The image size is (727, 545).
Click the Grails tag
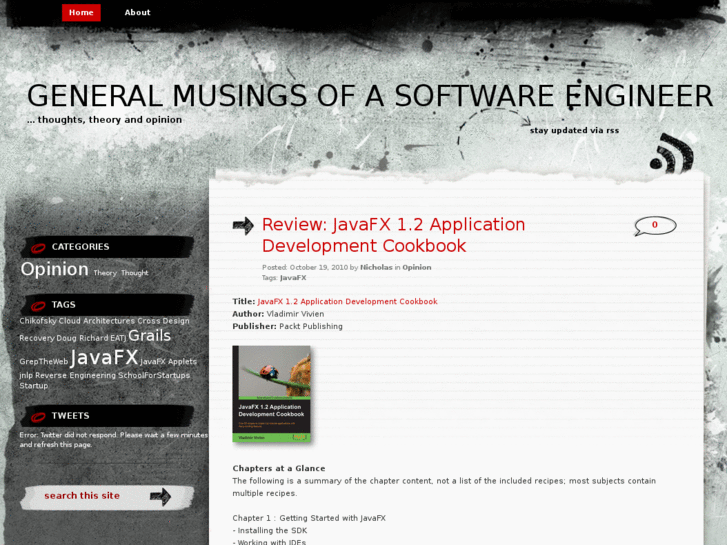point(149,335)
